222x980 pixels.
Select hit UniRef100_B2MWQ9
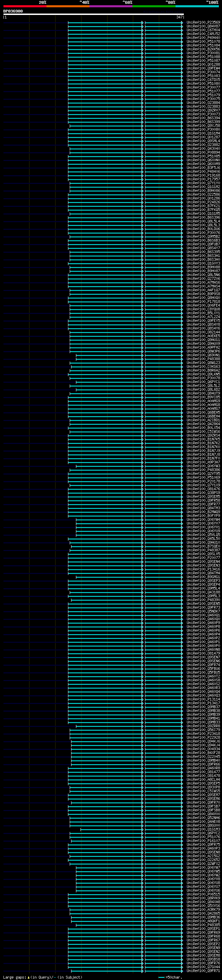pyautogui.click(x=203, y=512)
